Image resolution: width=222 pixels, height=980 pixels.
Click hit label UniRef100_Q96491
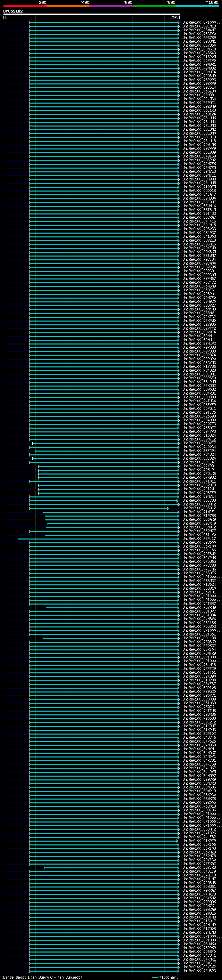pos(199,470)
